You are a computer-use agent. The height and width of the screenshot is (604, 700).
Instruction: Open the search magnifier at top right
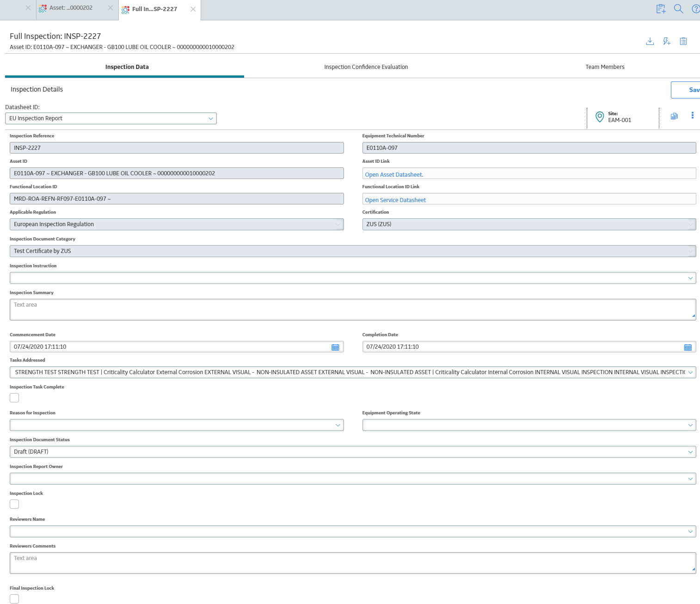678,9
